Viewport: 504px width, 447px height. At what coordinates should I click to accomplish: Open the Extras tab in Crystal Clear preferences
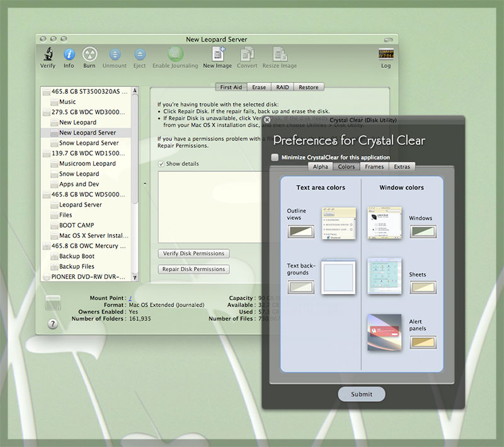[402, 167]
